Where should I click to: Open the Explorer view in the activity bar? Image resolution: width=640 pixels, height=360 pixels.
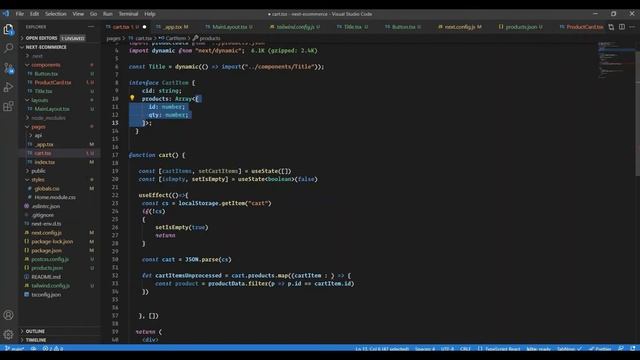[x=8, y=29]
